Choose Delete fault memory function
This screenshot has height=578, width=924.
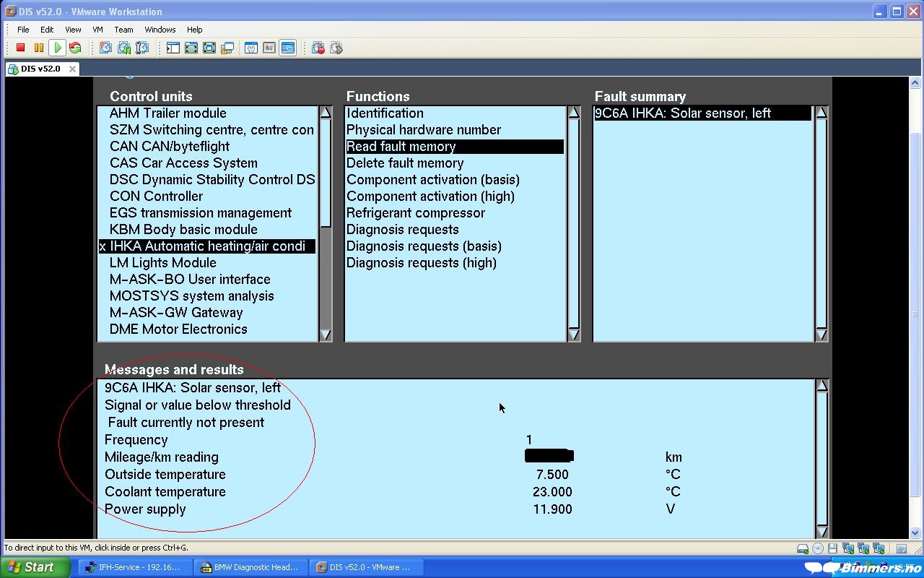pos(405,163)
